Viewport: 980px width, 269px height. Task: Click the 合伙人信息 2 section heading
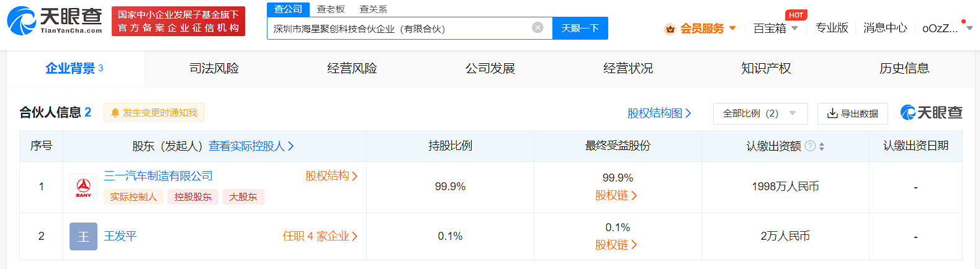[x=55, y=112]
